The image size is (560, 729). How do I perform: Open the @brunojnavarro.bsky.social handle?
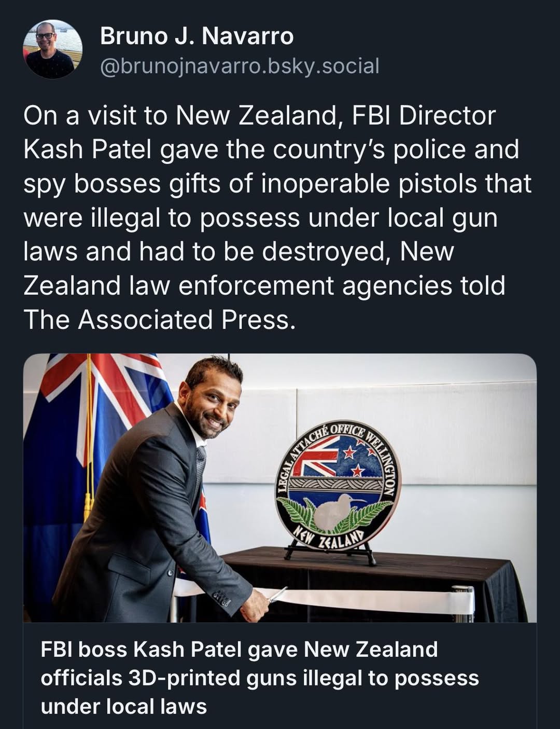pos(239,66)
